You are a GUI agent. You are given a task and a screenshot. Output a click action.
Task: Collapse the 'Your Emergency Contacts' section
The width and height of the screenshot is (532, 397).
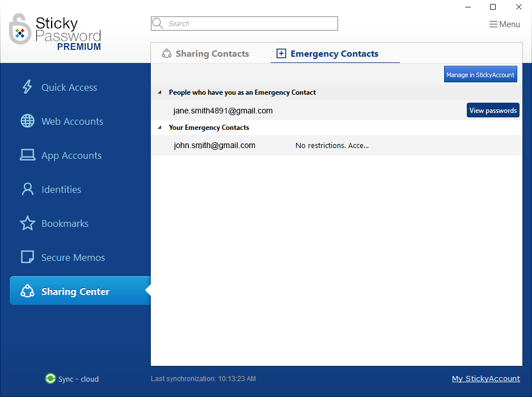(159, 128)
